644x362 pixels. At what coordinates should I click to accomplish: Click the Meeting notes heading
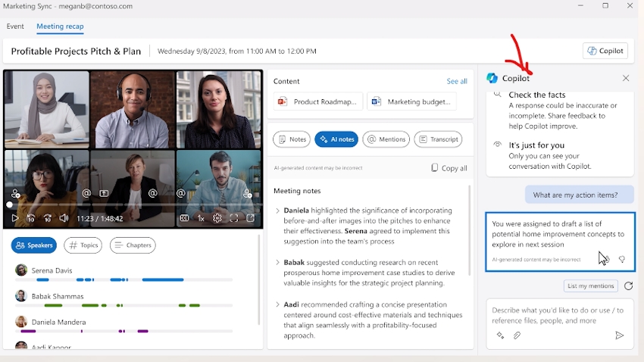pyautogui.click(x=297, y=191)
